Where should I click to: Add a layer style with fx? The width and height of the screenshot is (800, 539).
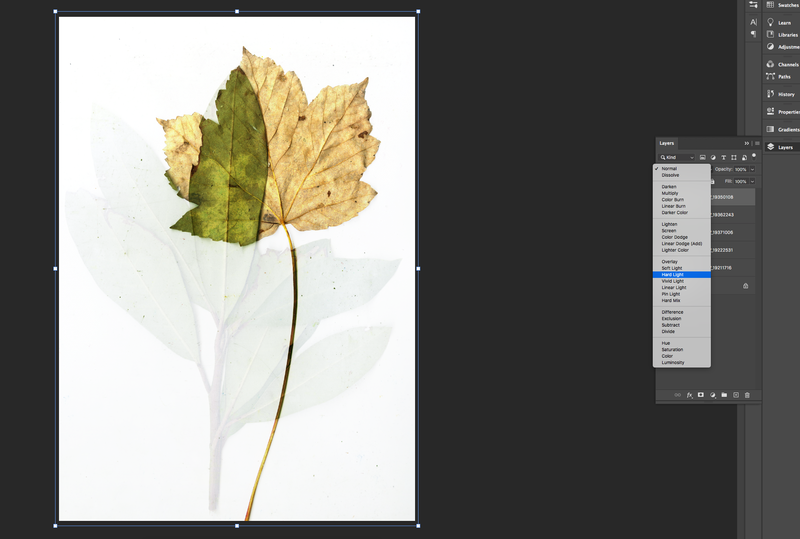click(x=689, y=395)
